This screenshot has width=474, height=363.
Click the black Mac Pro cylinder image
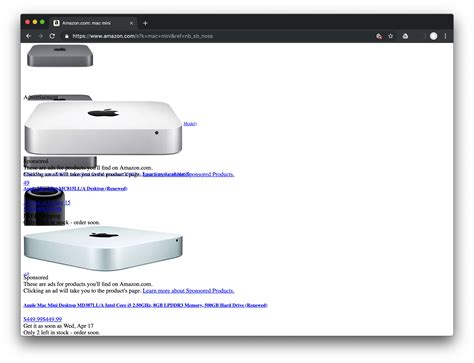point(44,207)
